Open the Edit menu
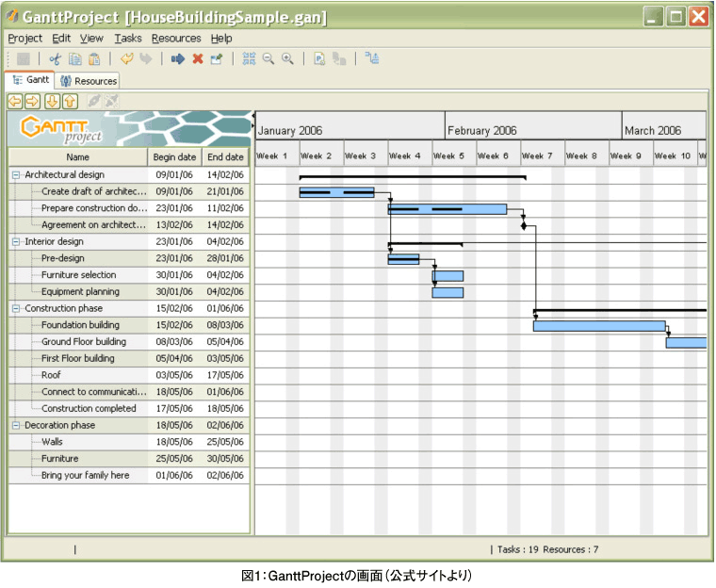716x588 pixels. (61, 39)
